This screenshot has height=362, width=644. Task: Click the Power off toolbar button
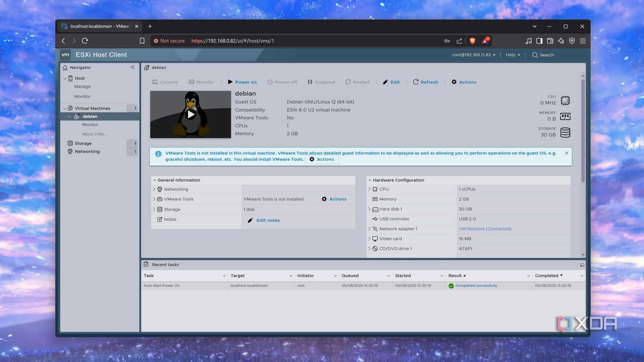[x=282, y=82]
